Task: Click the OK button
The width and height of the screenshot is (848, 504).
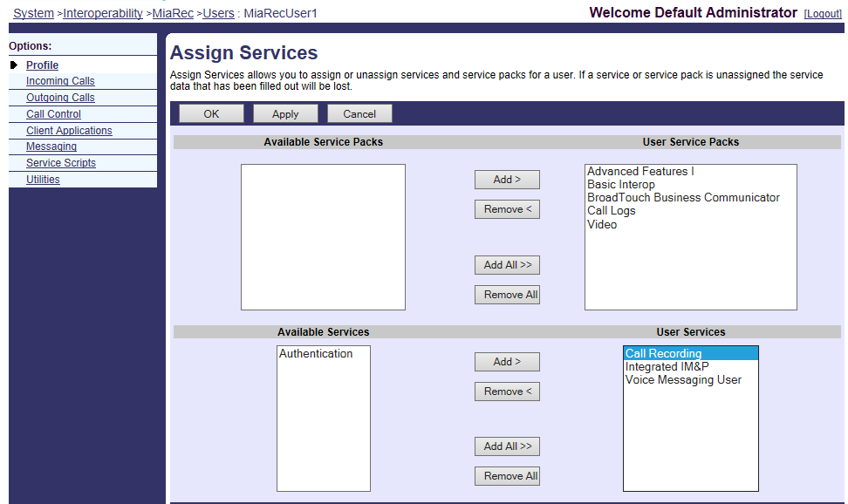Action: 211,113
